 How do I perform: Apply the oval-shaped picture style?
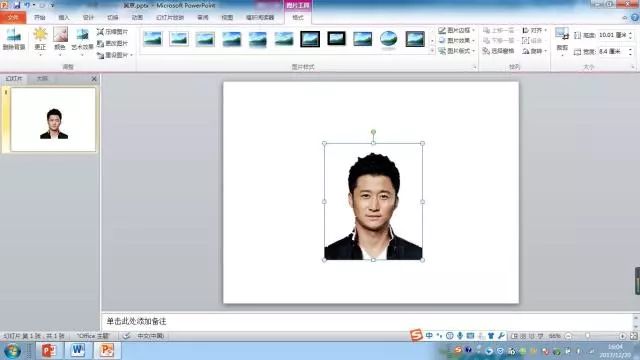(x=388, y=39)
